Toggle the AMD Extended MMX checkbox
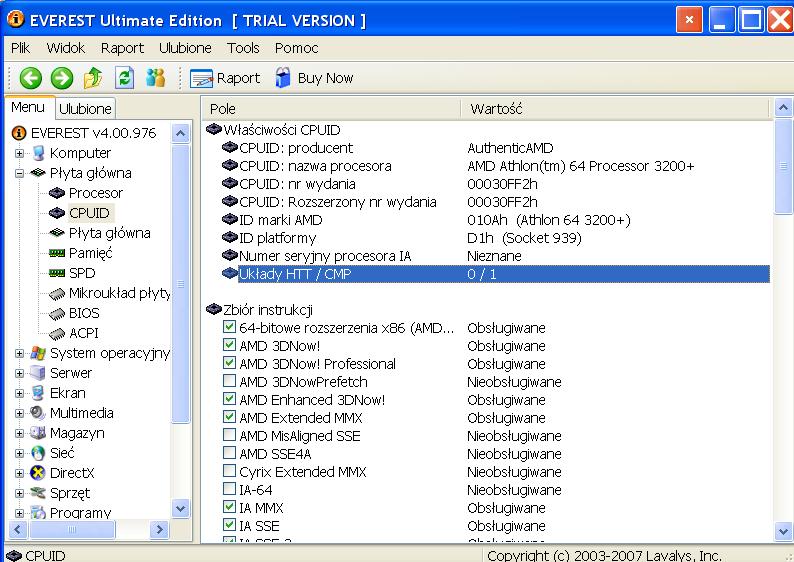 tap(229, 417)
